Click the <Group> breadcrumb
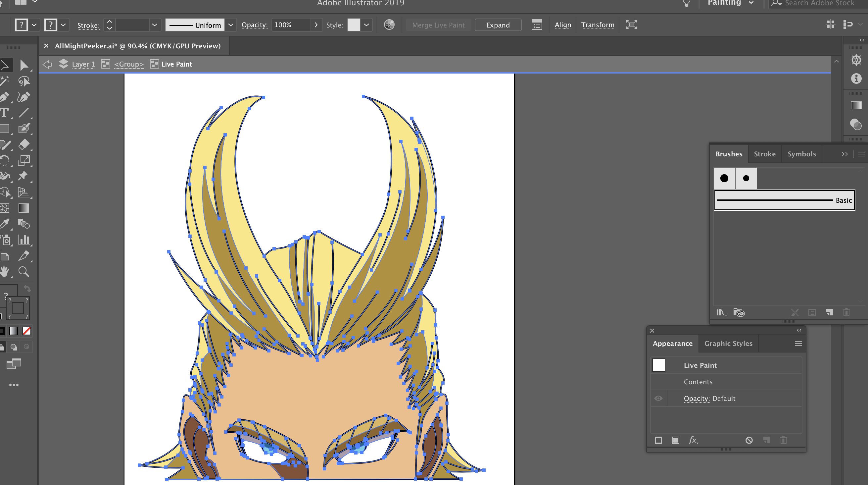This screenshot has width=868, height=485. point(129,64)
